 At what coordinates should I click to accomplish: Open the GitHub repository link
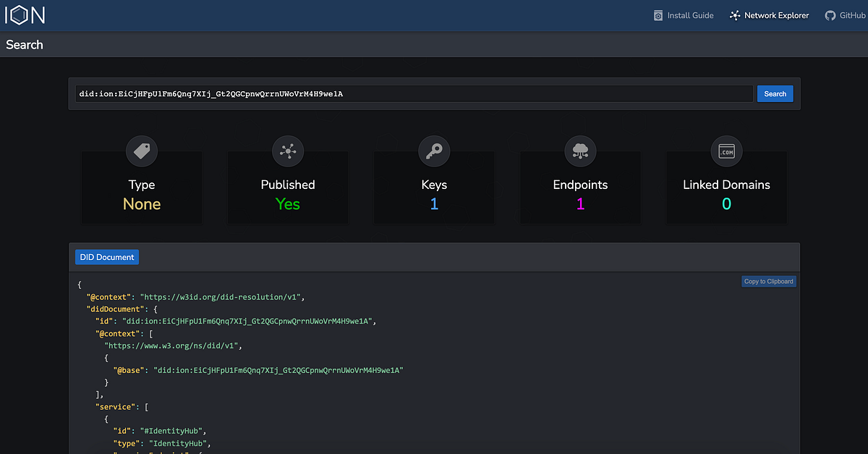coord(845,15)
